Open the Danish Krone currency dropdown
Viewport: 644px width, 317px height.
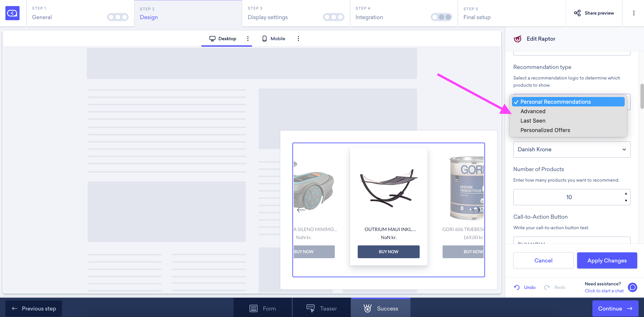click(x=571, y=149)
